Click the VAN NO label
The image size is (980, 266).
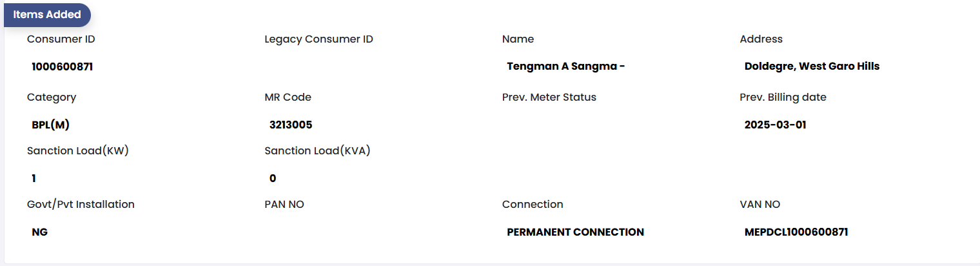click(x=759, y=205)
